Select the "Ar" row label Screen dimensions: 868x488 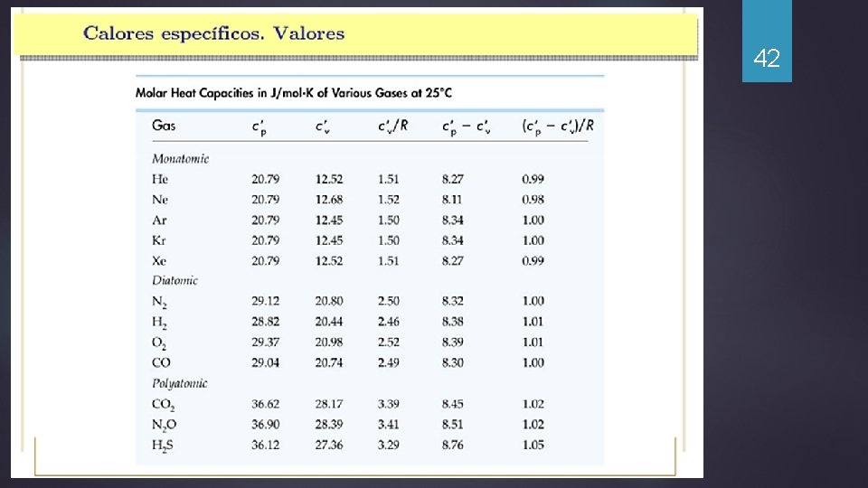tap(159, 221)
